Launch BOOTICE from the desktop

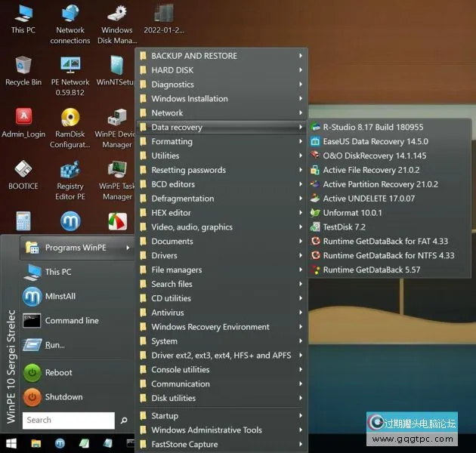[x=23, y=172]
